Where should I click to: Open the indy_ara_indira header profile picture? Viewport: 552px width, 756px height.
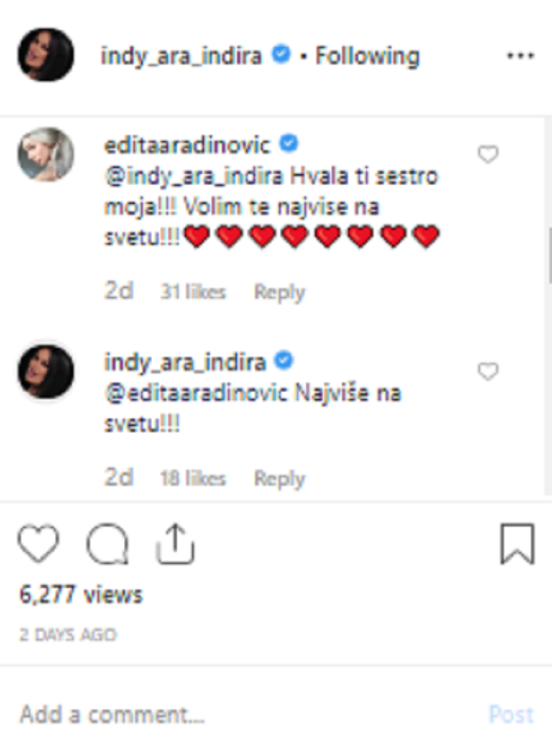pos(46,55)
